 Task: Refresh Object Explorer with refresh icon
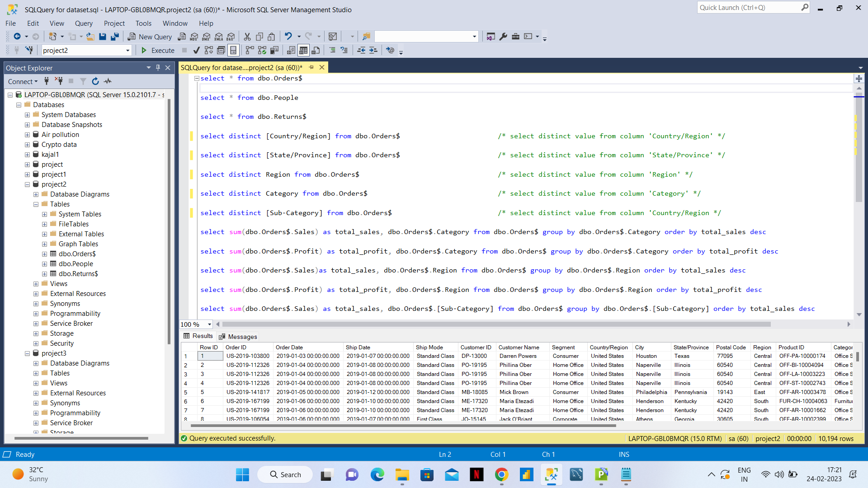(x=95, y=81)
